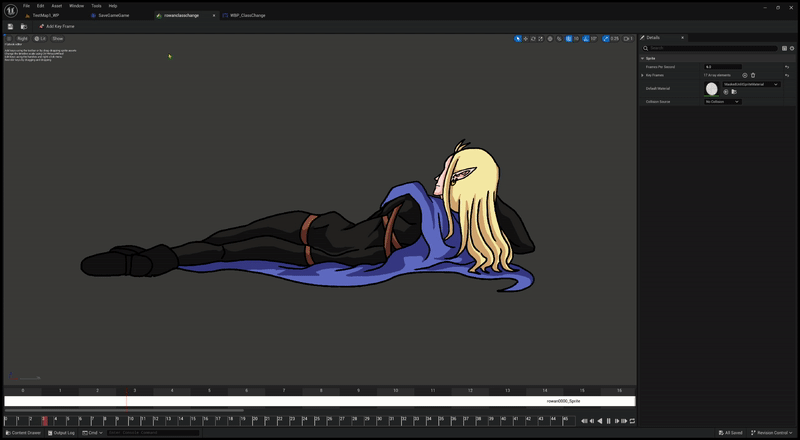Reset Frames Per Second to default
The image size is (800, 440).
pos(787,67)
